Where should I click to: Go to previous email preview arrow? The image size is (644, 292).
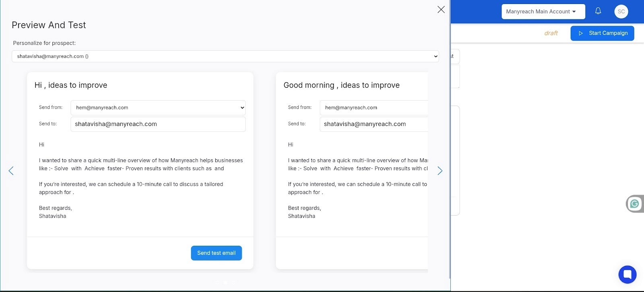point(11,171)
